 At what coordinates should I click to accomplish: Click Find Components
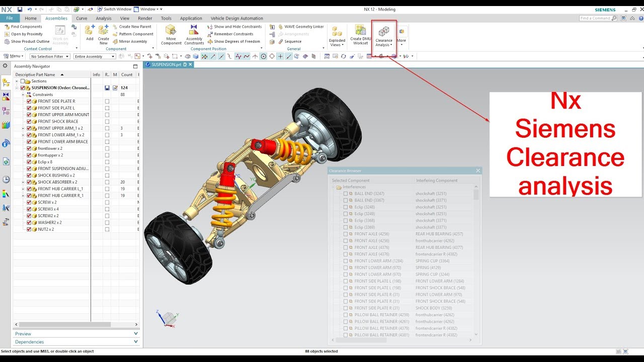(23, 27)
